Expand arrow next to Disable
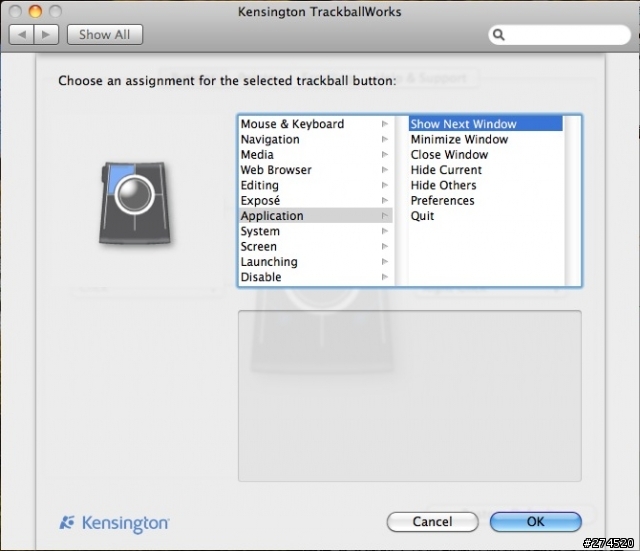640x551 pixels. pyautogui.click(x=384, y=277)
